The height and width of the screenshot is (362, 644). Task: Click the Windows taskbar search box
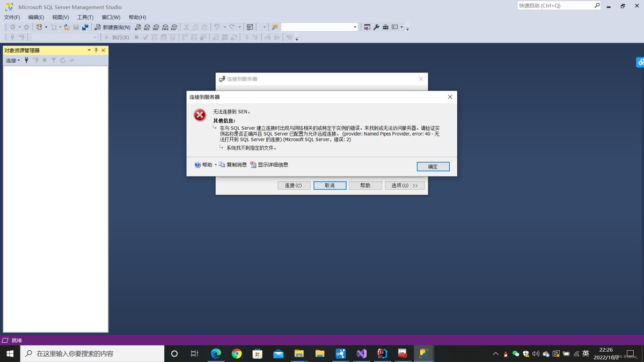(92, 353)
